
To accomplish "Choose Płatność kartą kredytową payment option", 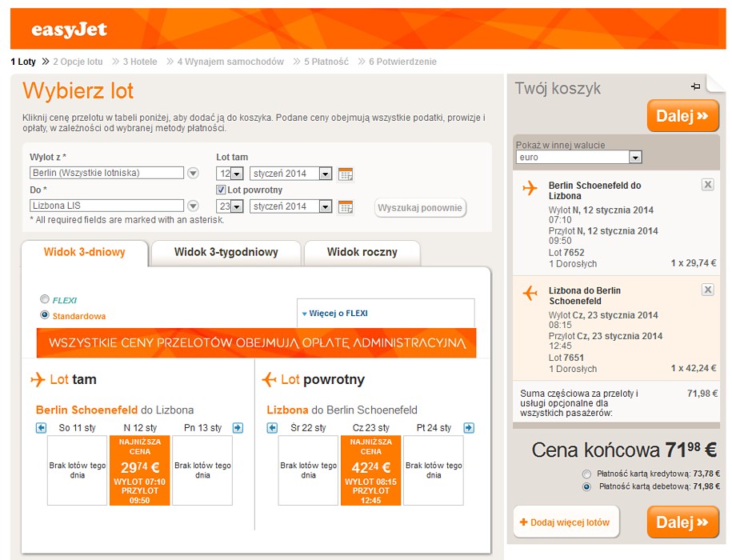I will 587,474.
